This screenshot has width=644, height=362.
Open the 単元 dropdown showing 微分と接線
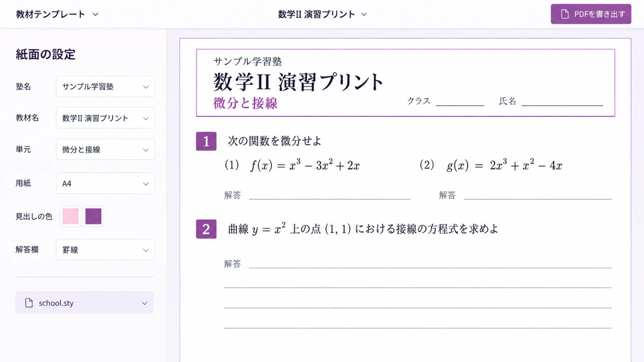coord(105,149)
